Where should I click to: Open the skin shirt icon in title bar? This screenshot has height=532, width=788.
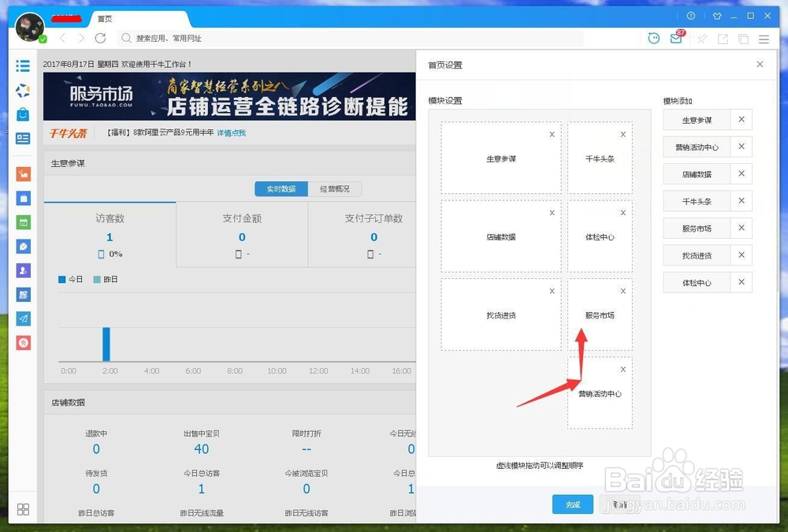coord(717,16)
